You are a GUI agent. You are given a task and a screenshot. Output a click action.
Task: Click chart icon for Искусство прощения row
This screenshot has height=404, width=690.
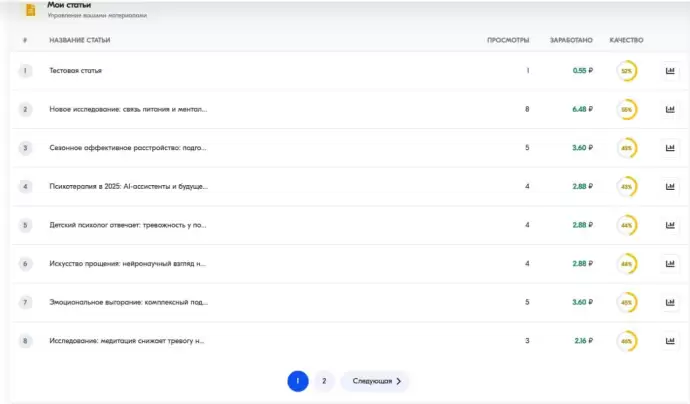tap(670, 264)
